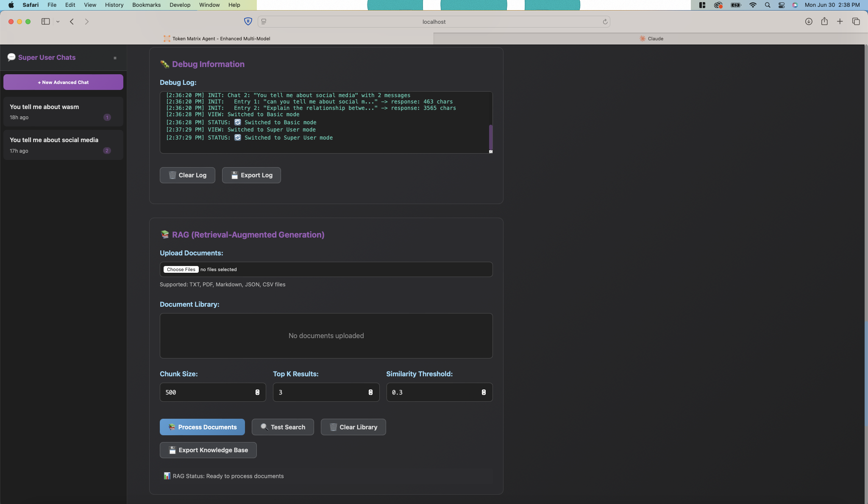The width and height of the screenshot is (868, 504).
Task: Click the Debug Log resize handle
Action: coord(491,151)
